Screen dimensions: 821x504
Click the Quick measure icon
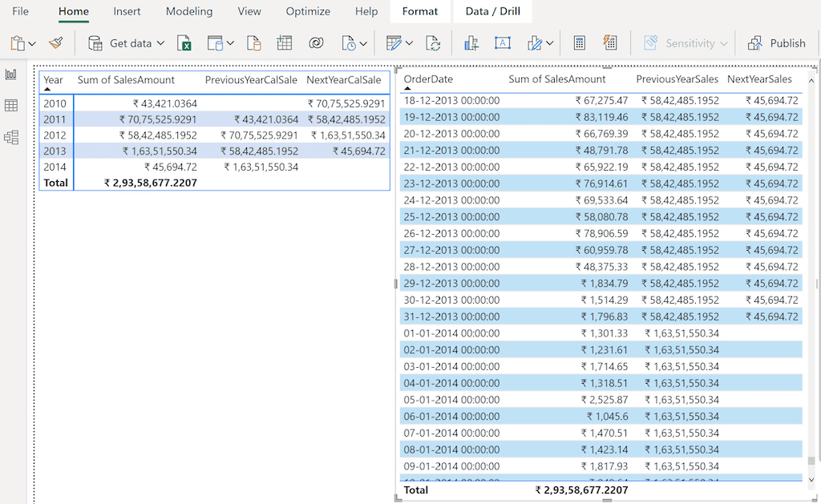[x=610, y=43]
